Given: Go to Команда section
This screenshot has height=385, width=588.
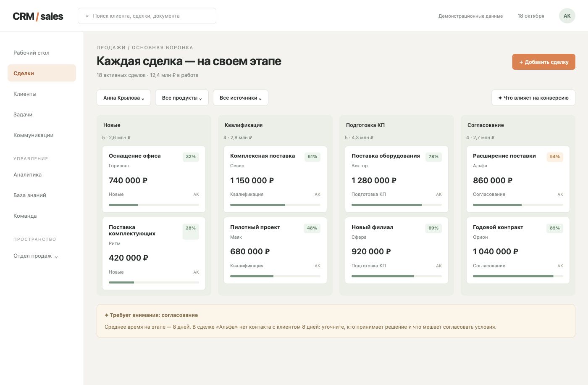Looking at the screenshot, I should [42, 216].
